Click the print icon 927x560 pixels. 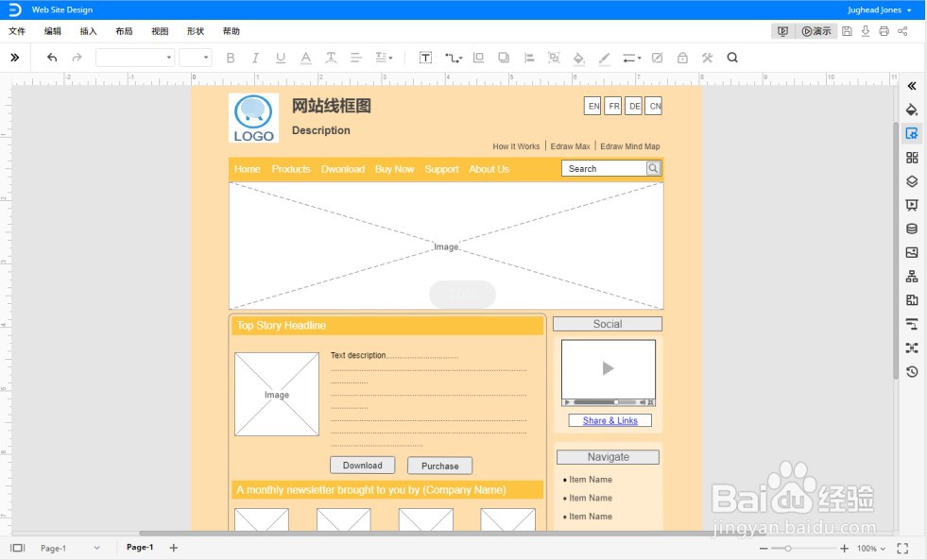tap(884, 31)
